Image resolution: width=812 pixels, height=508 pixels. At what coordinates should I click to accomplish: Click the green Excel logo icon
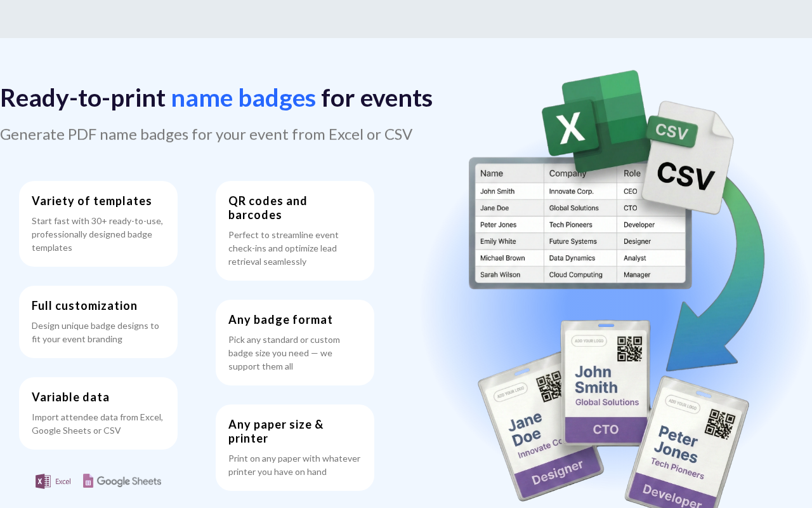(x=593, y=121)
